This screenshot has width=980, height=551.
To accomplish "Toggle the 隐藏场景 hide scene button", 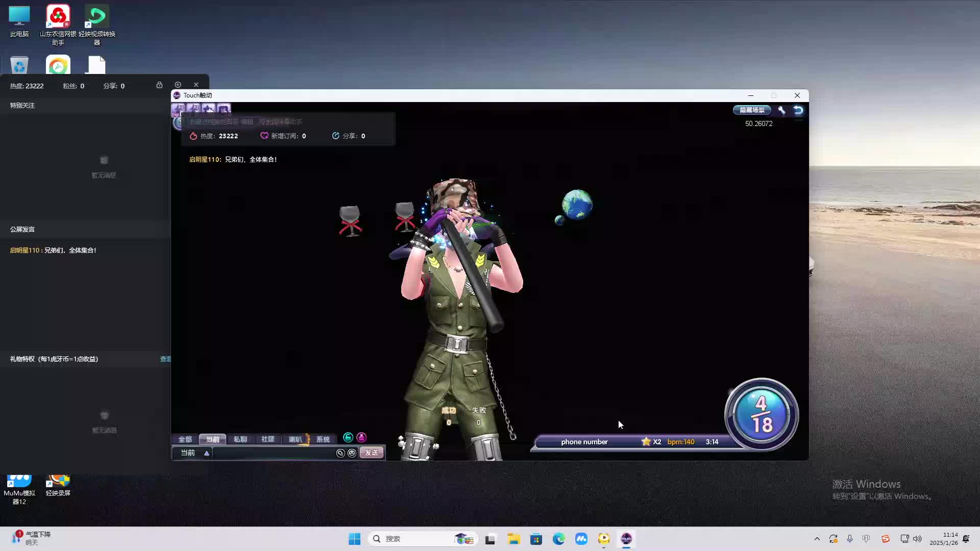I will point(752,110).
